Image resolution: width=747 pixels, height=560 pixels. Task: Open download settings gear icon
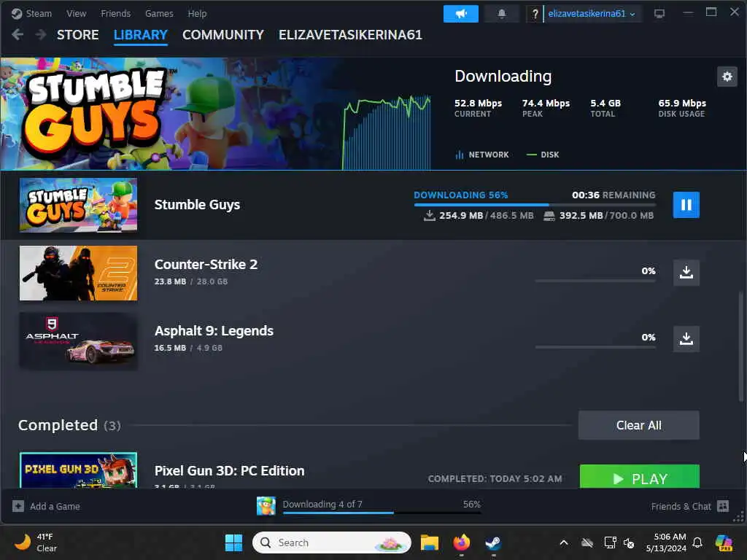pos(727,77)
